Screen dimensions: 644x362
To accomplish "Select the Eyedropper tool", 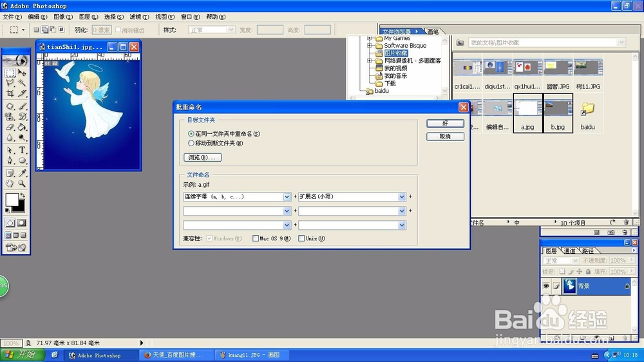I will [x=22, y=173].
